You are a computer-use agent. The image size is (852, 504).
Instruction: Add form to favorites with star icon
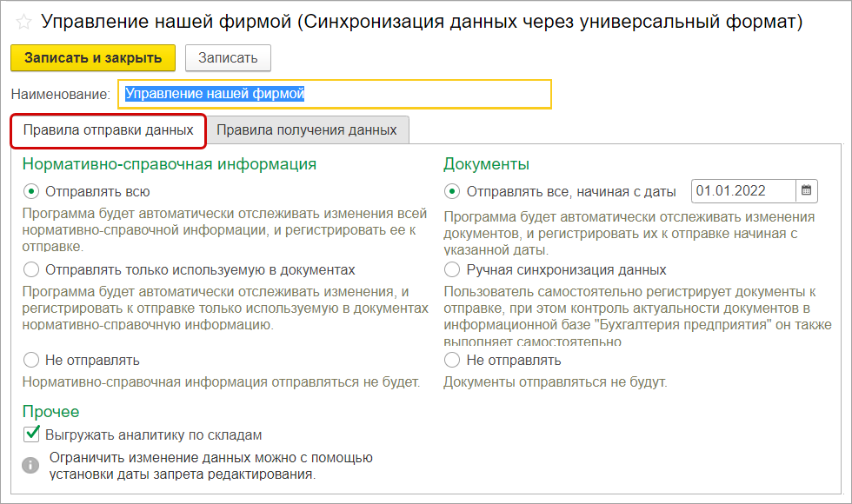click(x=23, y=23)
